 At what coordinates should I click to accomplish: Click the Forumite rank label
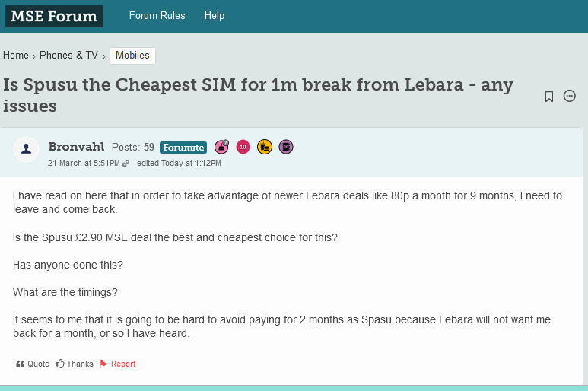(183, 148)
